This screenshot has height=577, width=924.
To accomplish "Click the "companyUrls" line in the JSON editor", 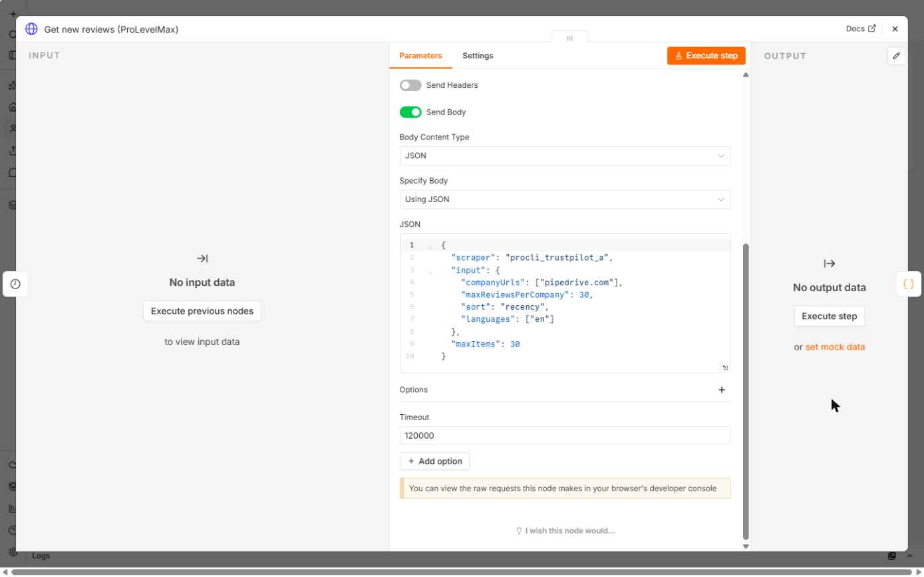I will tap(541, 283).
